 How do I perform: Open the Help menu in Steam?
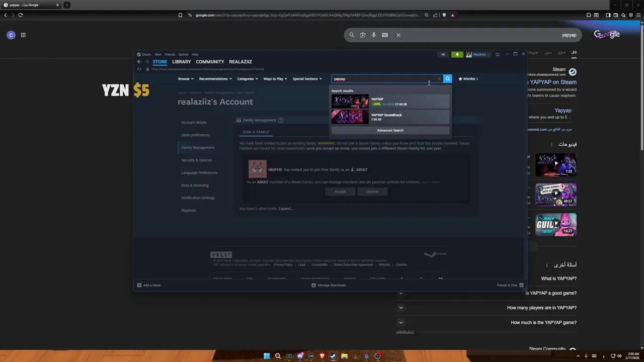coord(195,54)
